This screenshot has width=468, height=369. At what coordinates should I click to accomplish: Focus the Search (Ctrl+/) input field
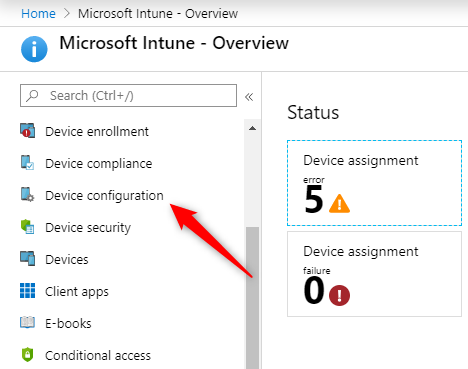(128, 96)
